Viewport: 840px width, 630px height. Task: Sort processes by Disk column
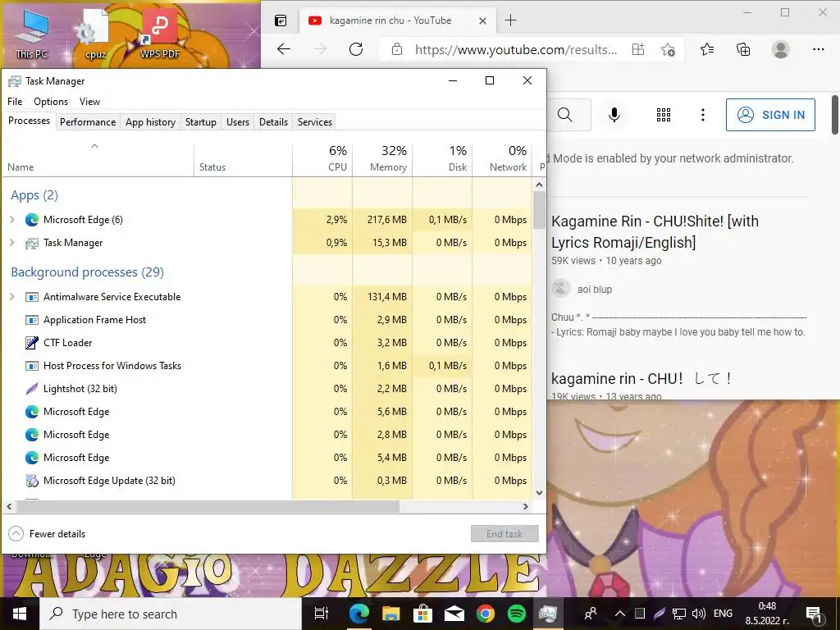442,158
